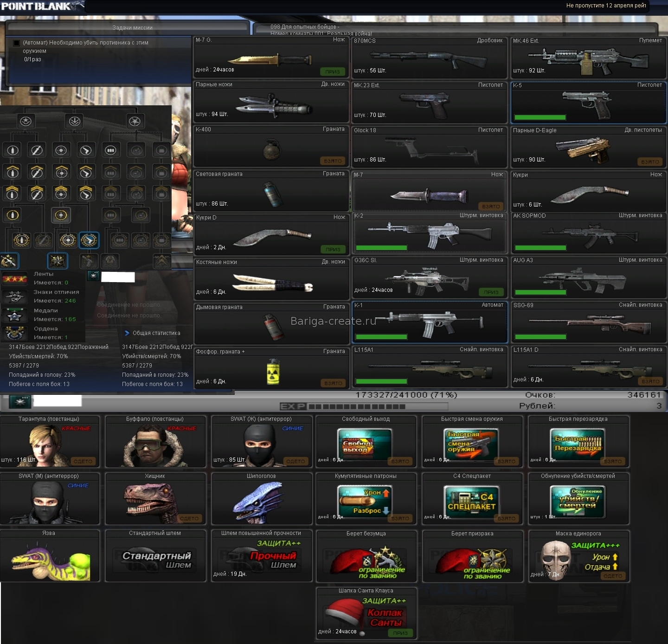Choose the SWAT (Ж) character portrait
668x644 pixels.
pos(260,445)
